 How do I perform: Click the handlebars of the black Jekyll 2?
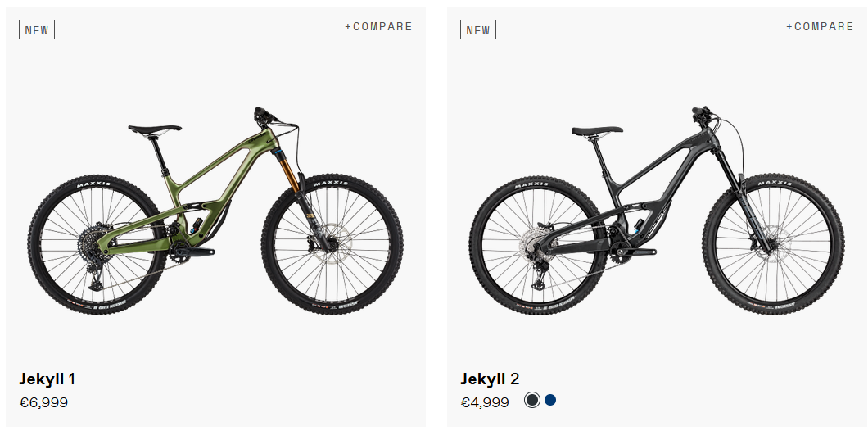[704, 114]
